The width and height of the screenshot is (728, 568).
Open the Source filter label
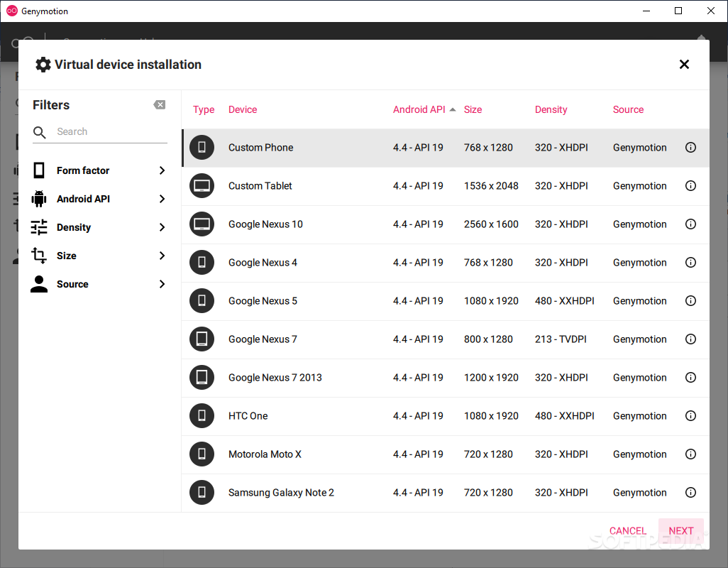pos(72,284)
